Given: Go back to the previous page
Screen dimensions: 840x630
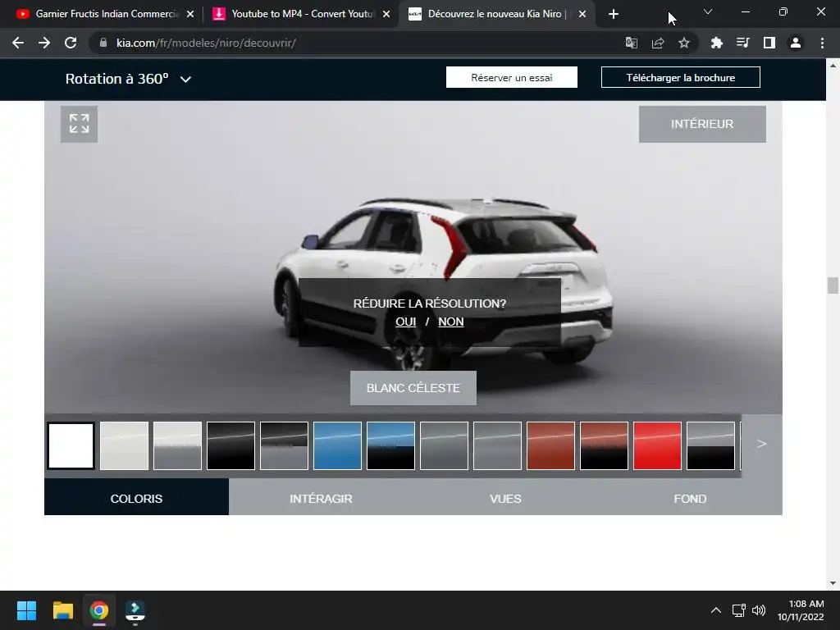Looking at the screenshot, I should point(18,43).
